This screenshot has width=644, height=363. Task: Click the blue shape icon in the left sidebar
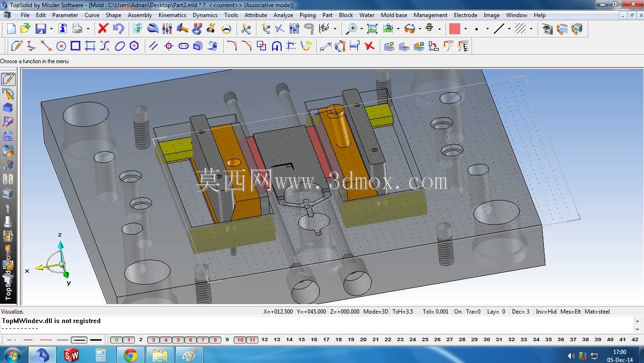click(x=8, y=108)
